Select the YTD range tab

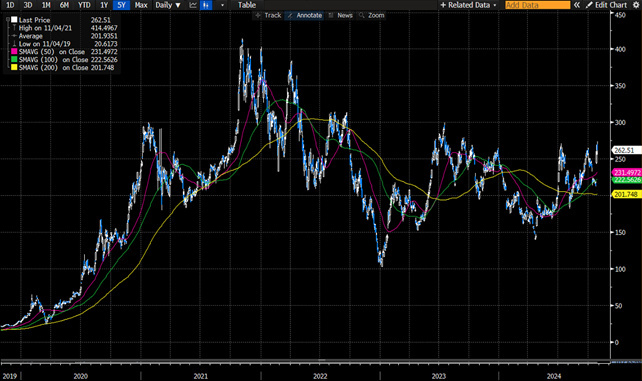[x=84, y=5]
